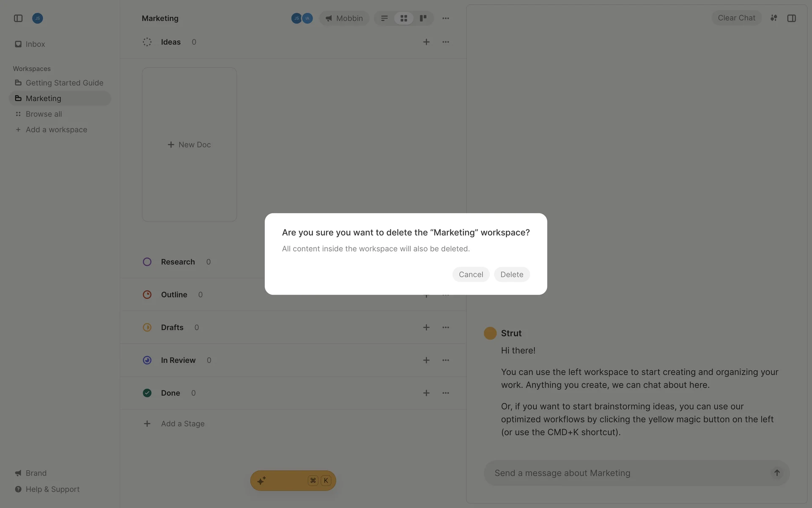This screenshot has height=508, width=812.
Task: Switch to grid view layout
Action: [x=404, y=18]
